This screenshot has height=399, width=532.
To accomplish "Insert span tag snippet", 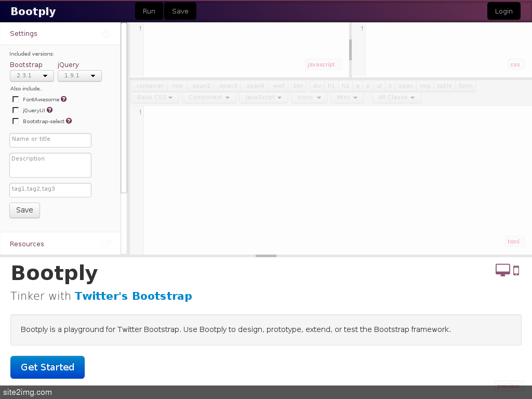I will tap(406, 86).
